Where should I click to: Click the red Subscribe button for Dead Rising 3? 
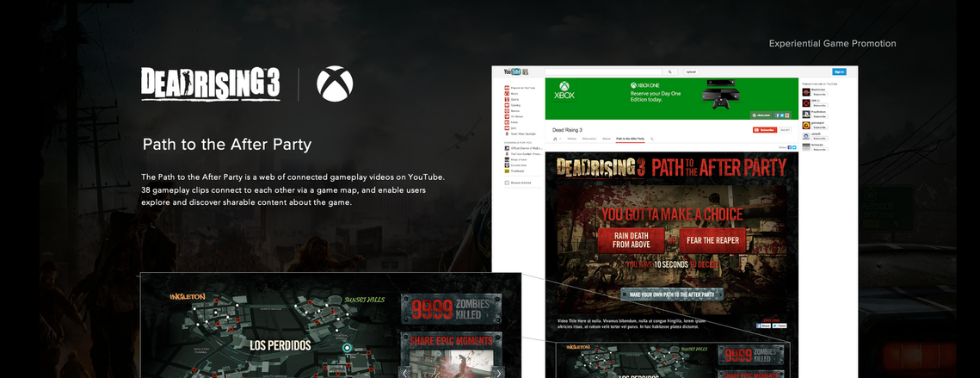point(765,130)
